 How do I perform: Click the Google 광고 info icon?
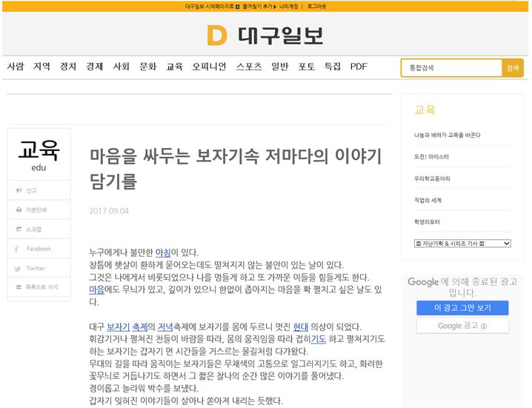click(x=484, y=326)
